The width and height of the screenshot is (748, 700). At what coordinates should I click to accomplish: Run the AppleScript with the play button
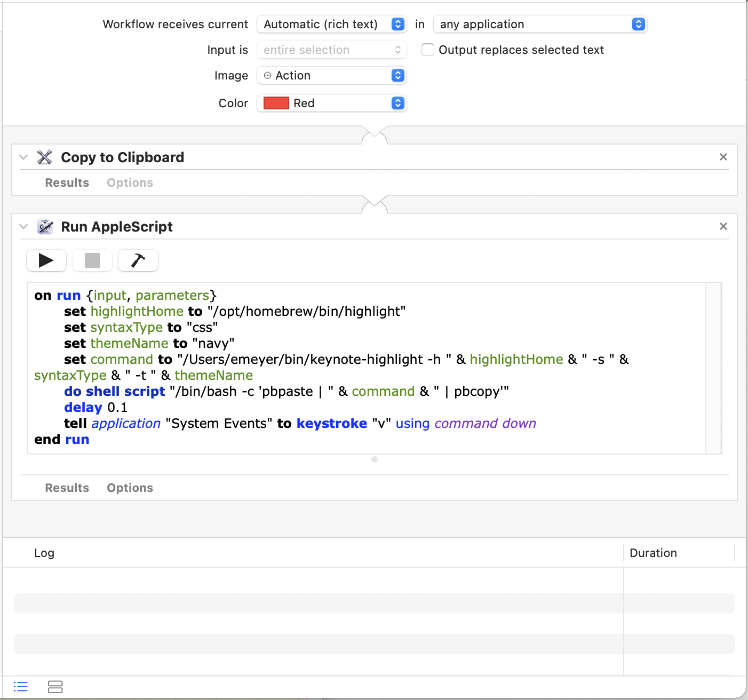tap(46, 260)
